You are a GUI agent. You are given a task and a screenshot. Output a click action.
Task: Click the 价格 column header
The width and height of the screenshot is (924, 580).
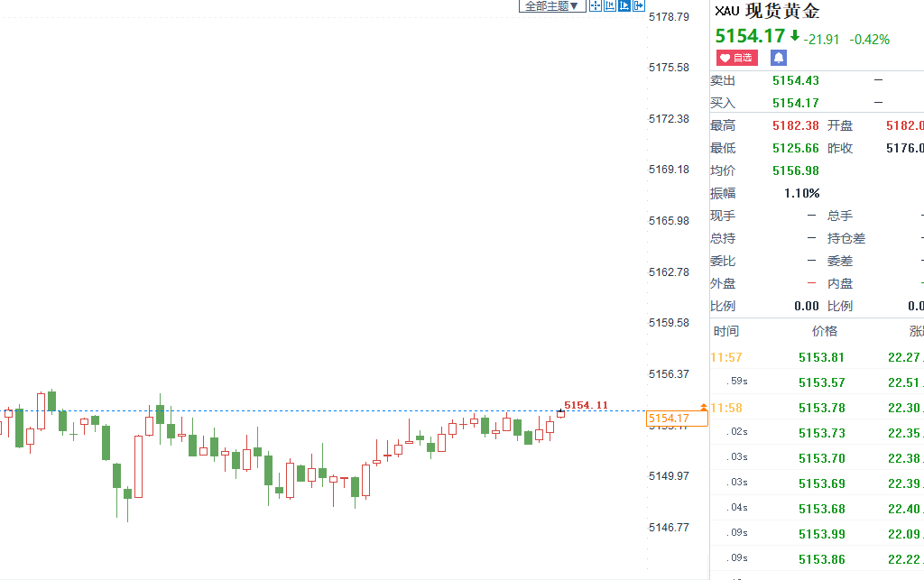825,332
